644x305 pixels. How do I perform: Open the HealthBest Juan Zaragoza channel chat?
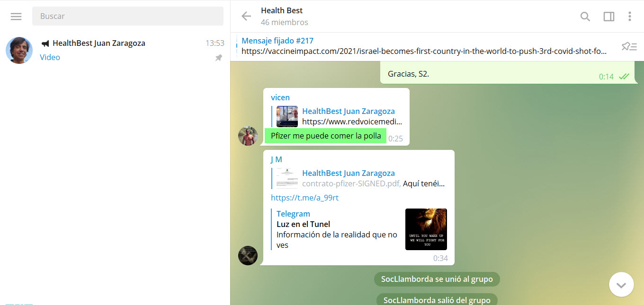tap(115, 50)
